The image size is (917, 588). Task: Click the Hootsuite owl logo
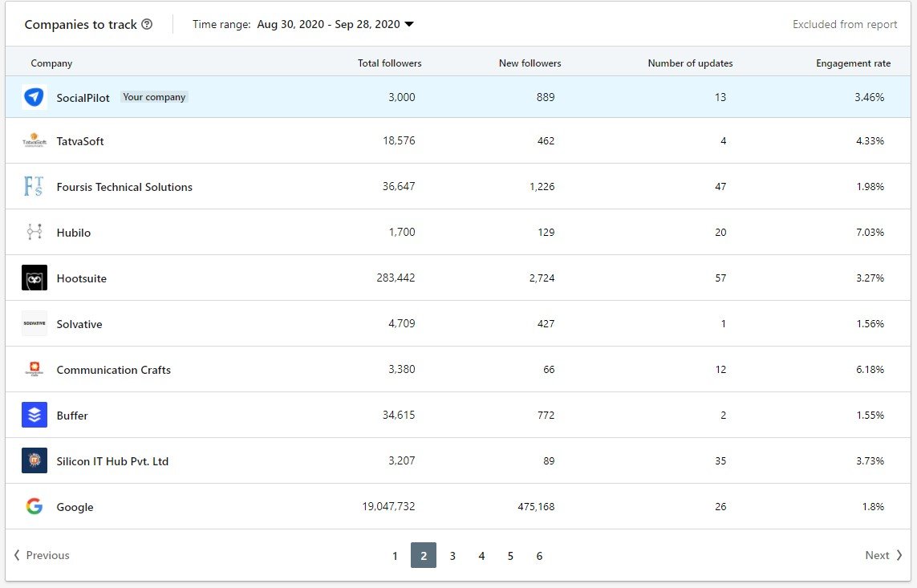tap(34, 278)
